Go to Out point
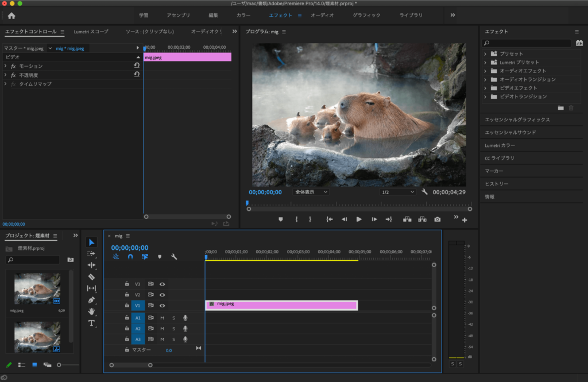 389,219
